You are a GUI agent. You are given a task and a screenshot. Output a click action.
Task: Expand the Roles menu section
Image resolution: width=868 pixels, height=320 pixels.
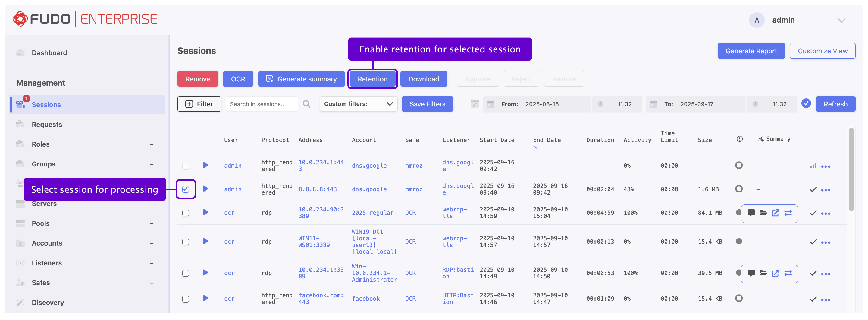[x=152, y=144]
